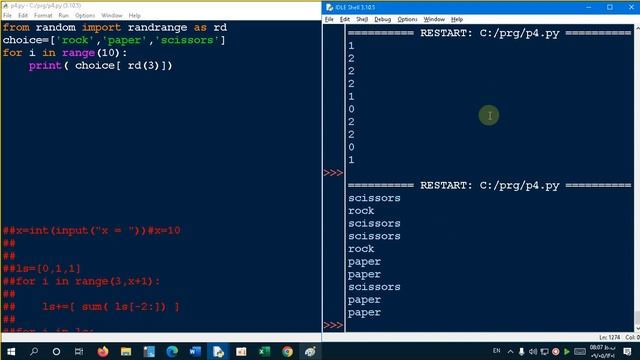Click the 'from random import' code line

115,27
